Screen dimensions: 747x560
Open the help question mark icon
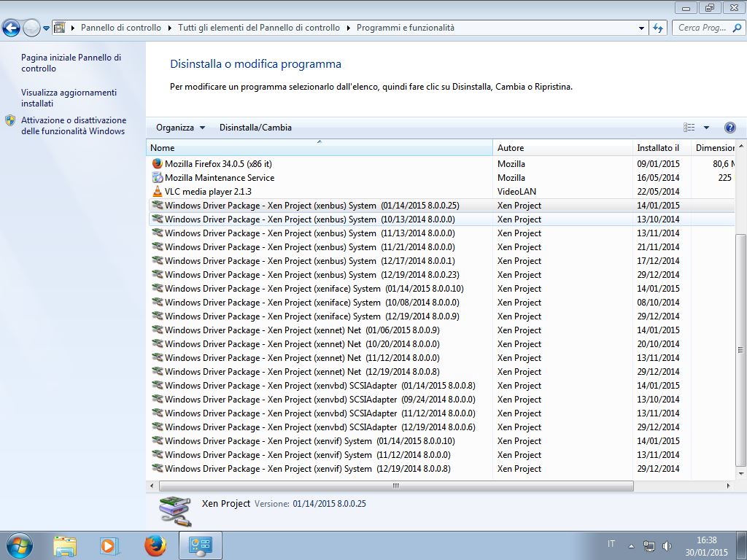[729, 128]
